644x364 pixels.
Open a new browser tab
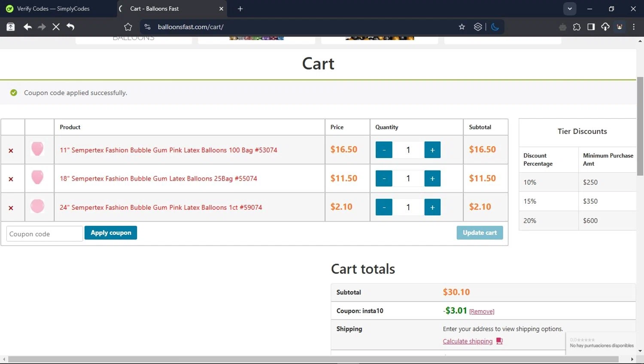pos(240,9)
